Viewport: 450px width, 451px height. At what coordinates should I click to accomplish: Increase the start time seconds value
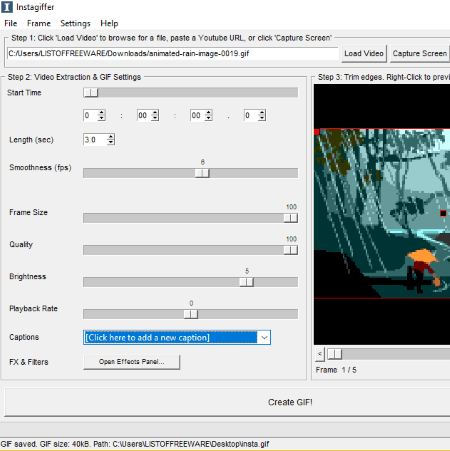pos(209,113)
